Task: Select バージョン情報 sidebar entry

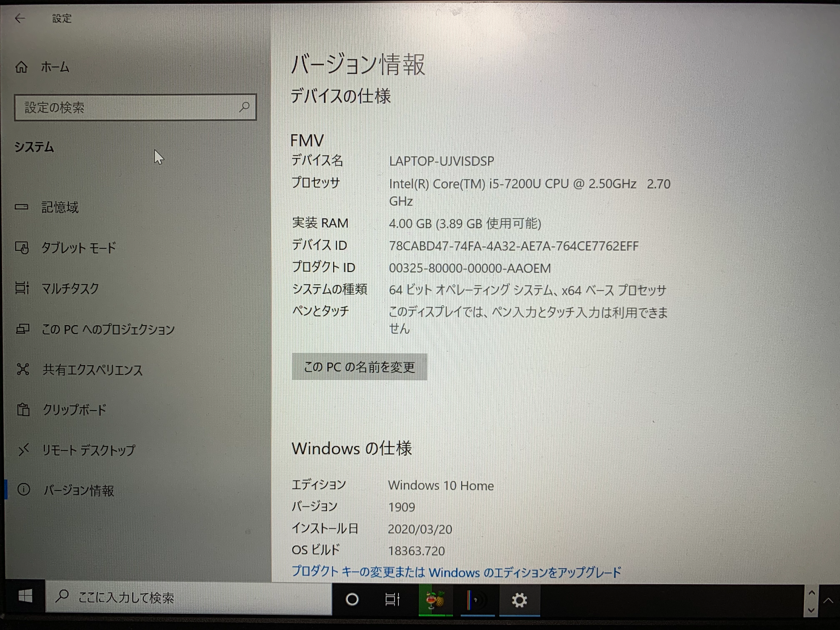Action: [x=79, y=490]
